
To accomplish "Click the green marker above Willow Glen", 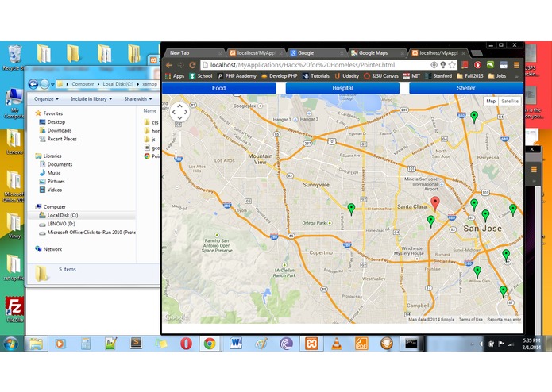I will 477,271.
